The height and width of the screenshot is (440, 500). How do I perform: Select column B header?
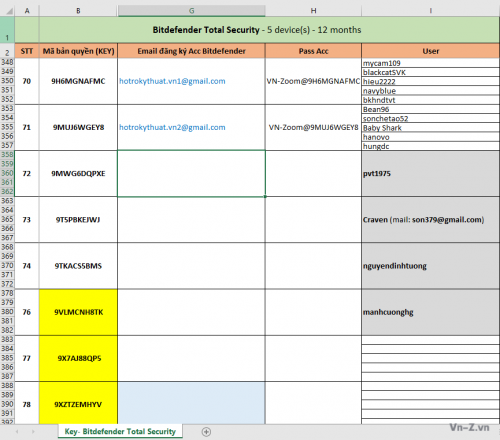click(78, 11)
